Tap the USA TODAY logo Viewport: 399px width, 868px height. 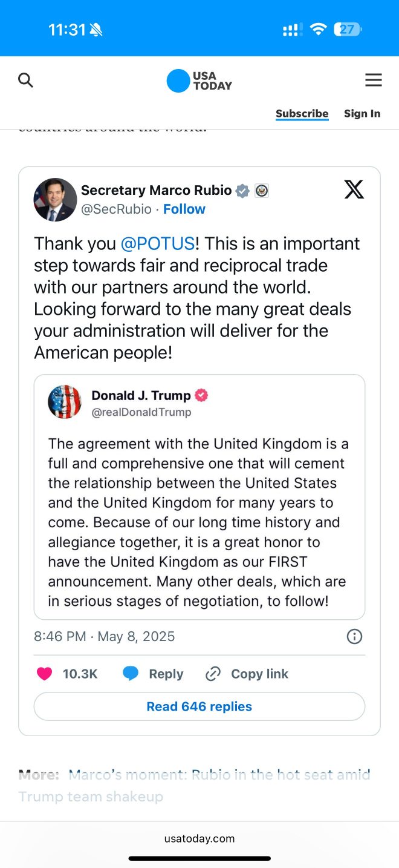(x=199, y=81)
